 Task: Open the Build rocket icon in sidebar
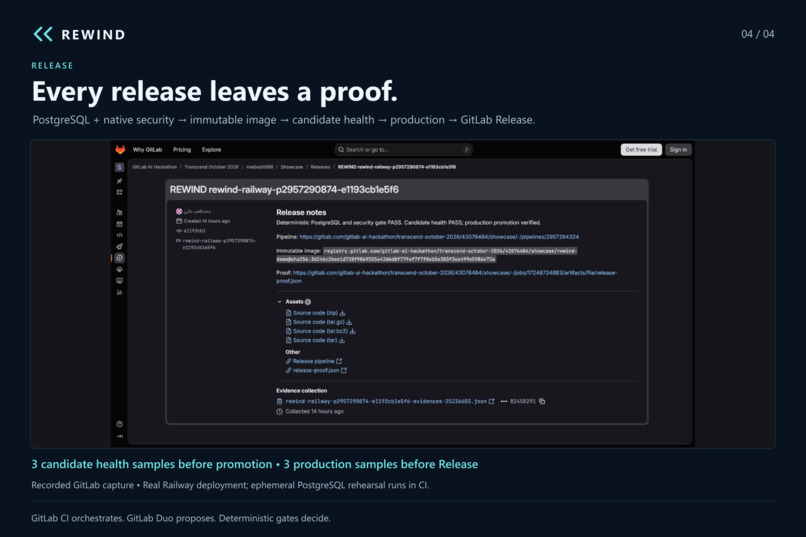point(119,247)
